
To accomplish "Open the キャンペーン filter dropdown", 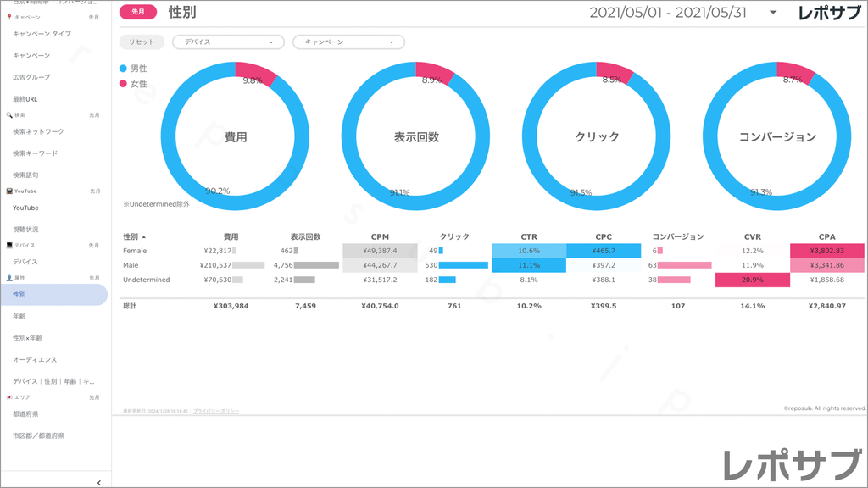I will point(348,42).
